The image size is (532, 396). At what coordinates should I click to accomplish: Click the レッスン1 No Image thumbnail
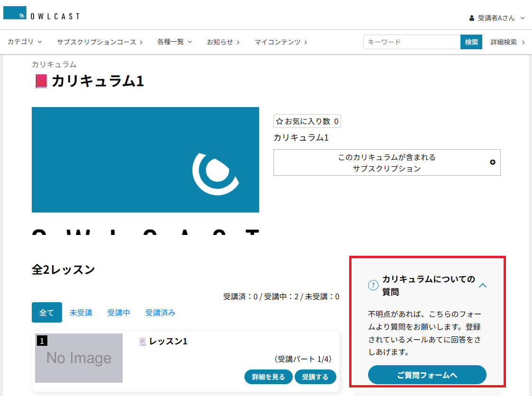(79, 358)
